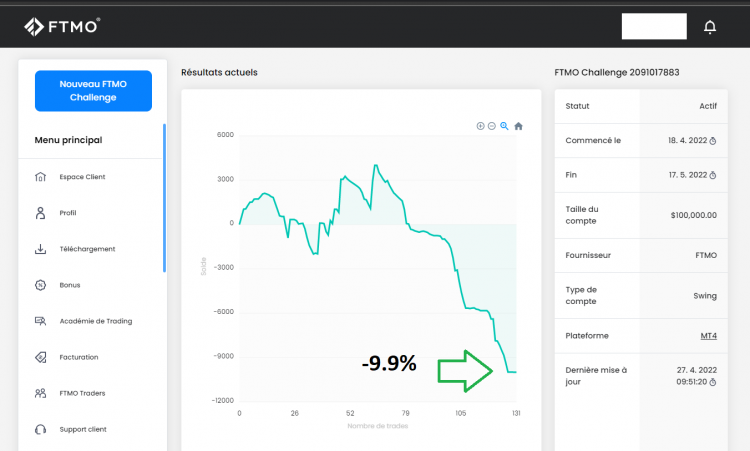The height and width of the screenshot is (451, 750).
Task: Click the Nombre de trades axis label
Action: (x=378, y=426)
